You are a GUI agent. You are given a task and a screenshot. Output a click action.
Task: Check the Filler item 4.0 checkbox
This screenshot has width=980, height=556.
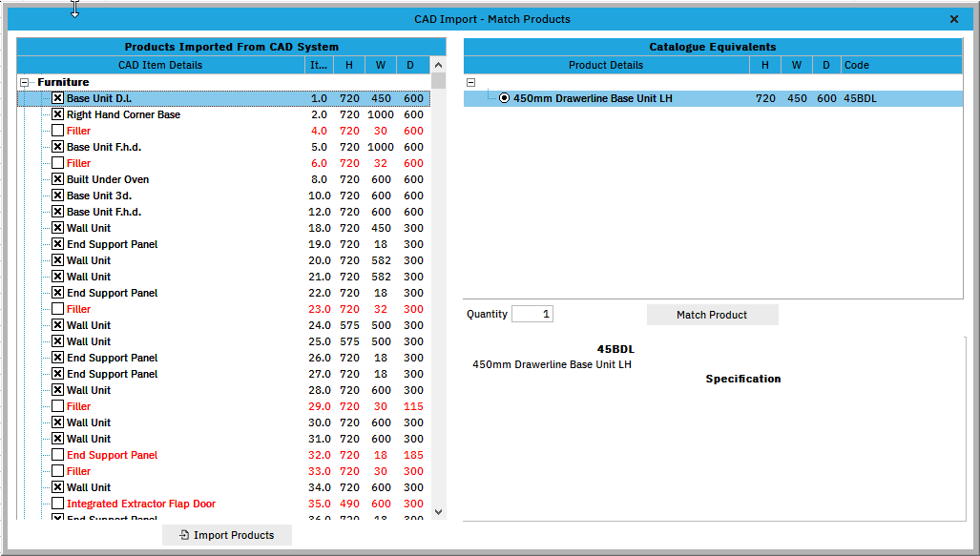[x=57, y=131]
